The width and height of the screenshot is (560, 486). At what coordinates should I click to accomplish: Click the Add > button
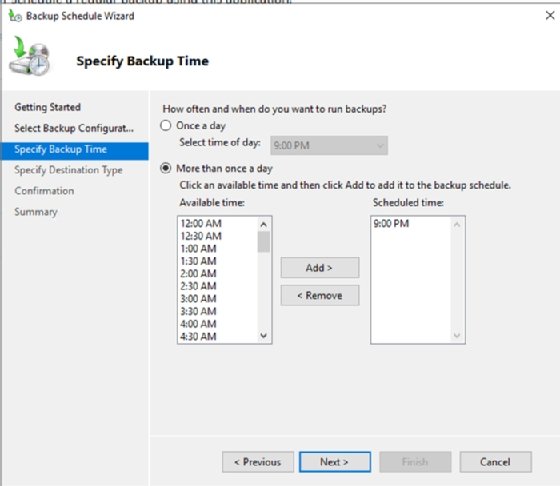pos(320,267)
